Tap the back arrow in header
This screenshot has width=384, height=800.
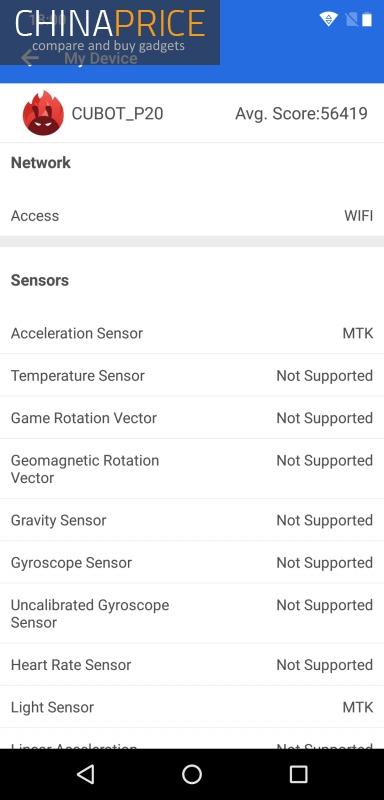(30, 58)
